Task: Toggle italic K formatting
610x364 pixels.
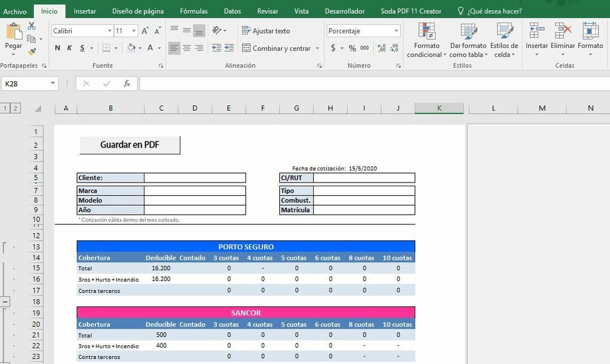Action: (x=70, y=48)
